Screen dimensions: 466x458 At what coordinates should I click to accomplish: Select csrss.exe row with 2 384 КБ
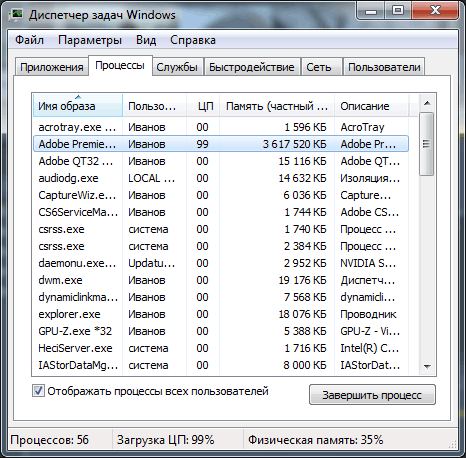pyautogui.click(x=221, y=246)
